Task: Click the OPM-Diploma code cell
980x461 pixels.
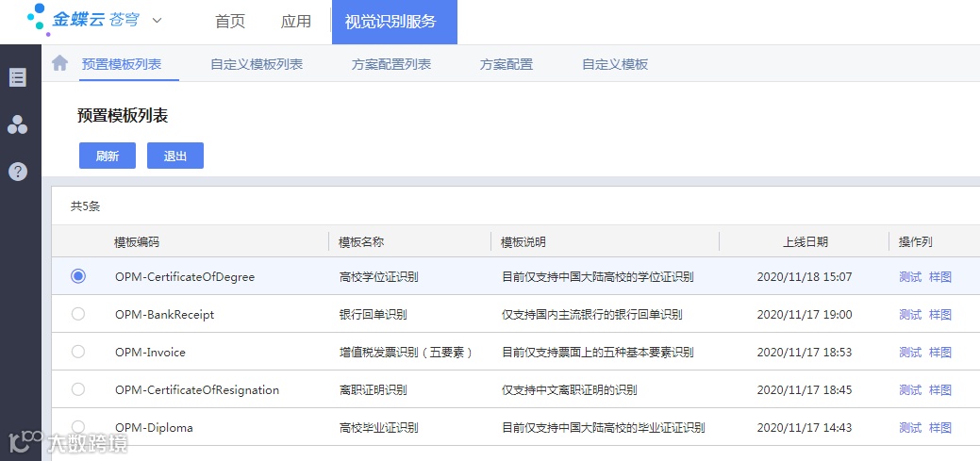Action: click(154, 428)
